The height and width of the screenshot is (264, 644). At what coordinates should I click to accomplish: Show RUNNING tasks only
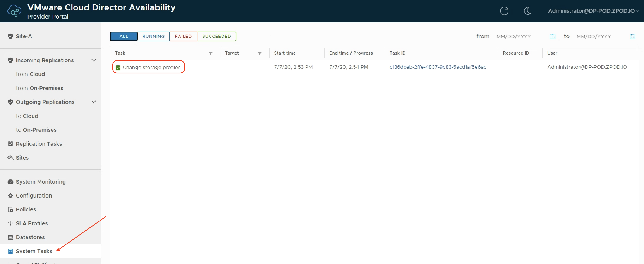153,36
